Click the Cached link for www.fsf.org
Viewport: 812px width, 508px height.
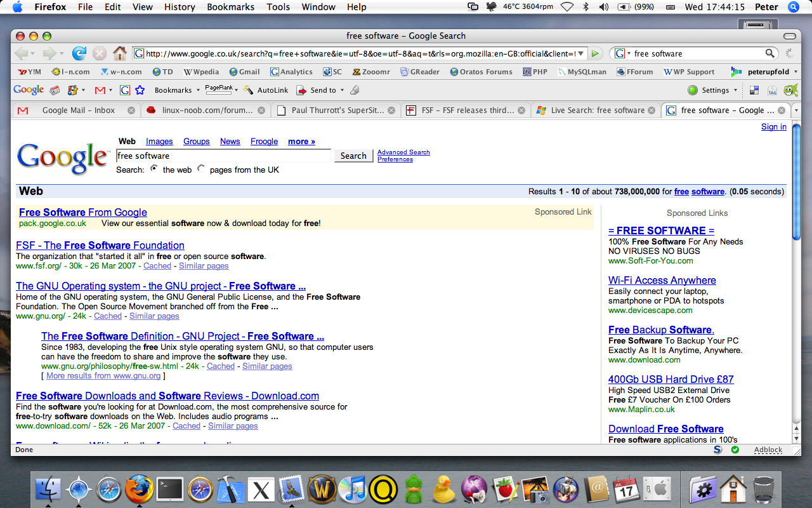[157, 266]
